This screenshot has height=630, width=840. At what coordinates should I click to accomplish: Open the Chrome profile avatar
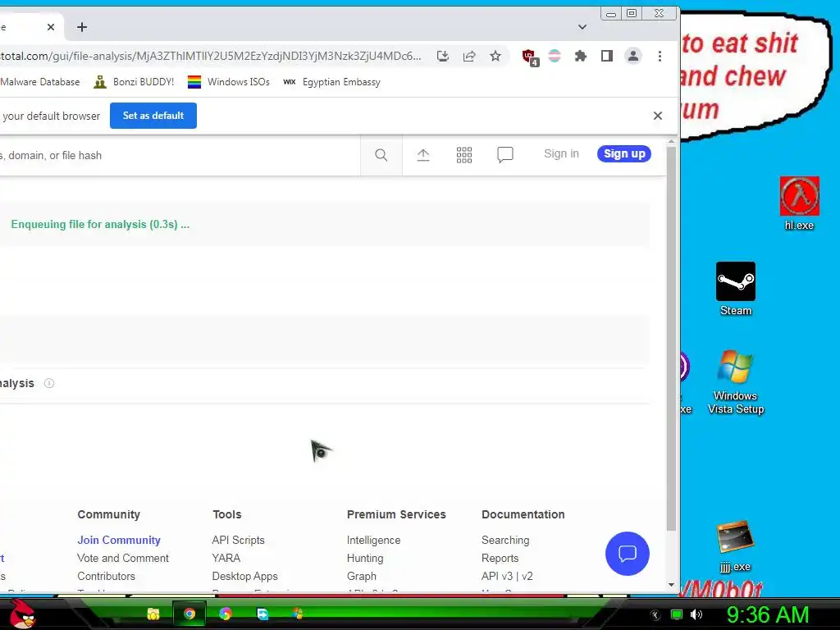tap(632, 56)
